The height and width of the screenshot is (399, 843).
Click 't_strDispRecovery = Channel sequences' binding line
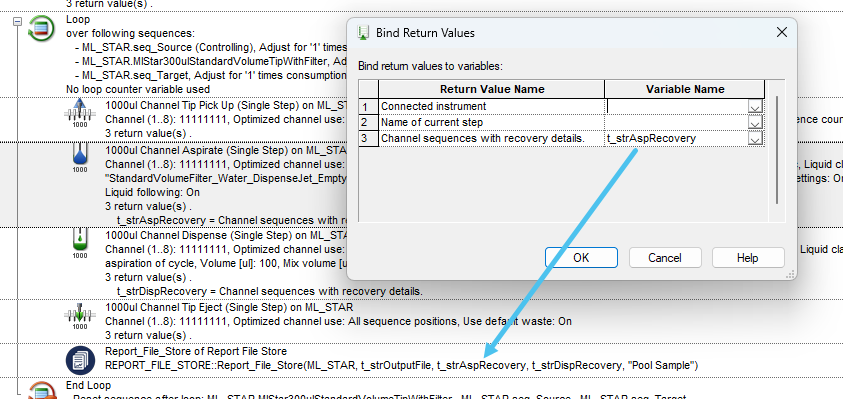(270, 291)
